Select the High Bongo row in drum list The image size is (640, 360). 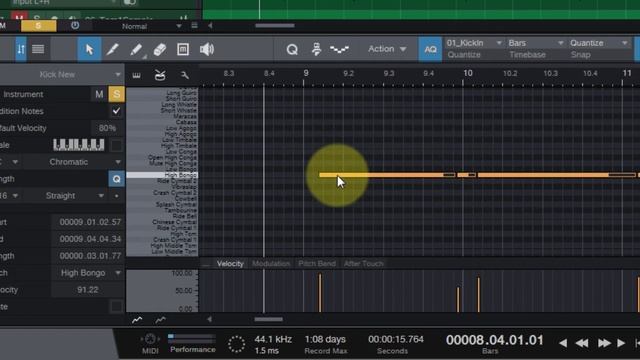click(x=162, y=175)
